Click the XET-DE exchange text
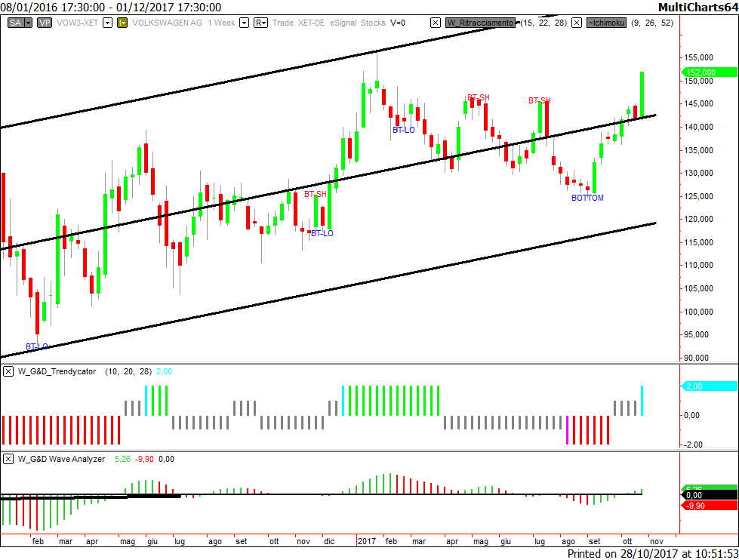 pos(312,23)
